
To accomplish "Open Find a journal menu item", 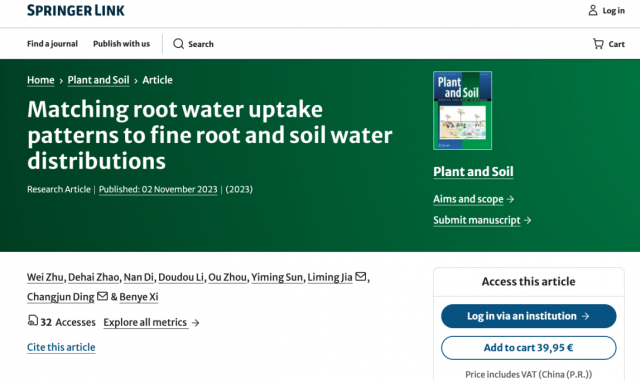I will pyautogui.click(x=52, y=44).
